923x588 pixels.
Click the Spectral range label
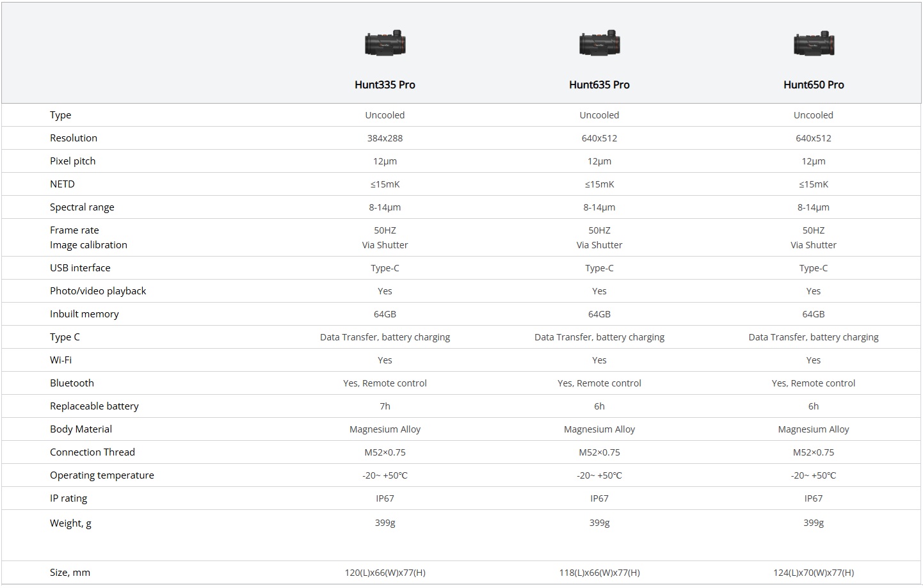82,207
